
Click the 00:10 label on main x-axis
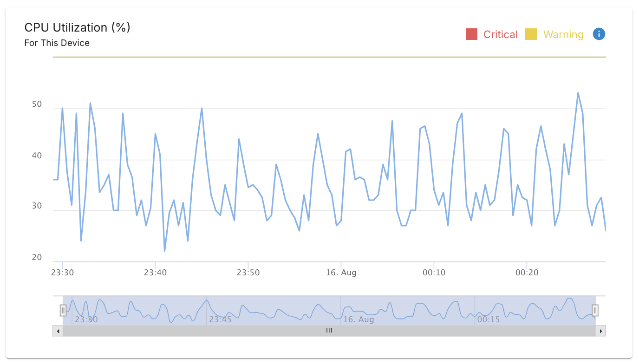click(434, 273)
